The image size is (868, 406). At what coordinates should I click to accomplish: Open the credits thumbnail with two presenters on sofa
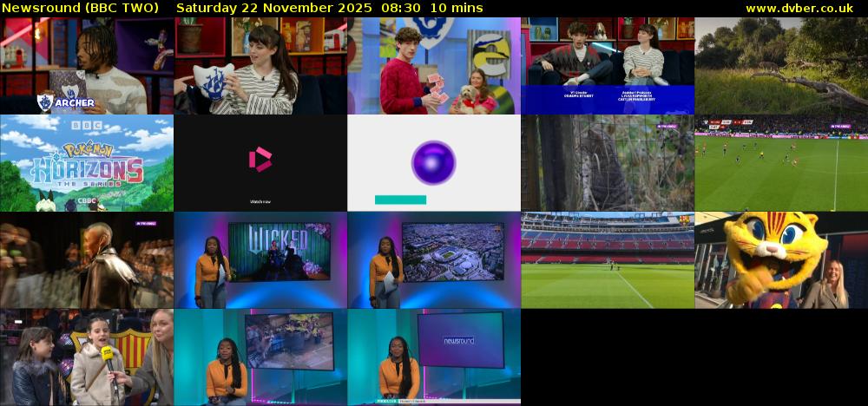coord(608,65)
